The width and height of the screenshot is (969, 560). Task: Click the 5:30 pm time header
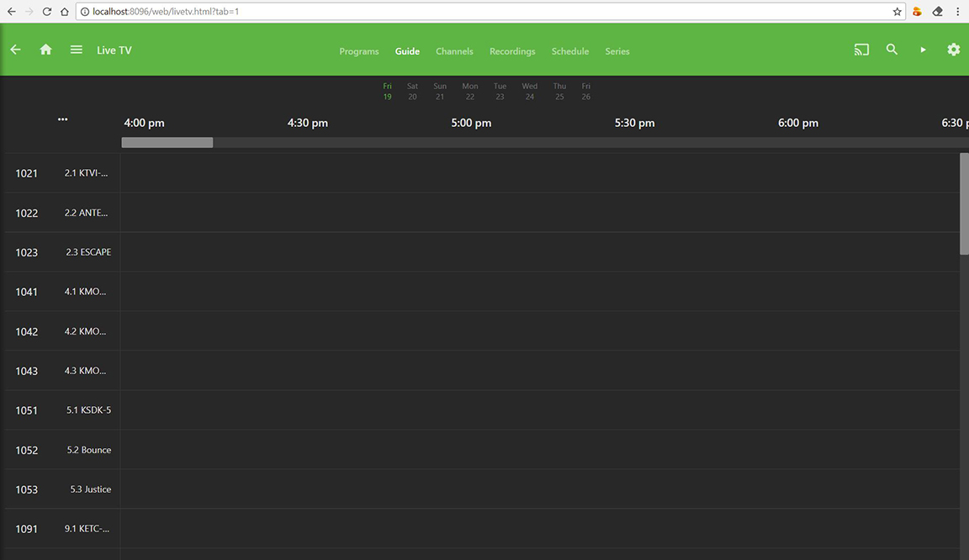tap(635, 123)
